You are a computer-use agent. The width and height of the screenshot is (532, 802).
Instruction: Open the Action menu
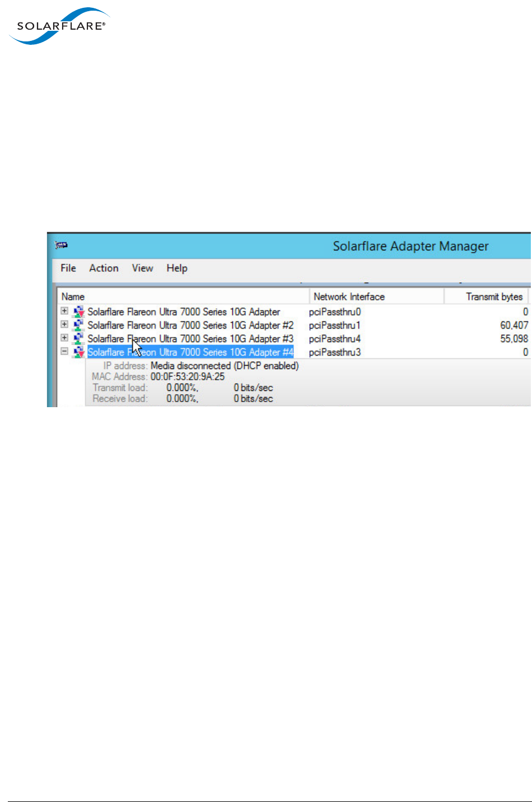coord(104,268)
